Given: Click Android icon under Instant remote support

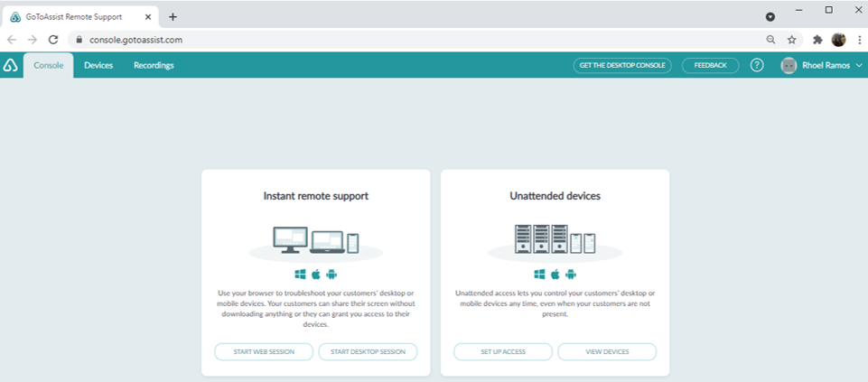Looking at the screenshot, I should pyautogui.click(x=331, y=274).
